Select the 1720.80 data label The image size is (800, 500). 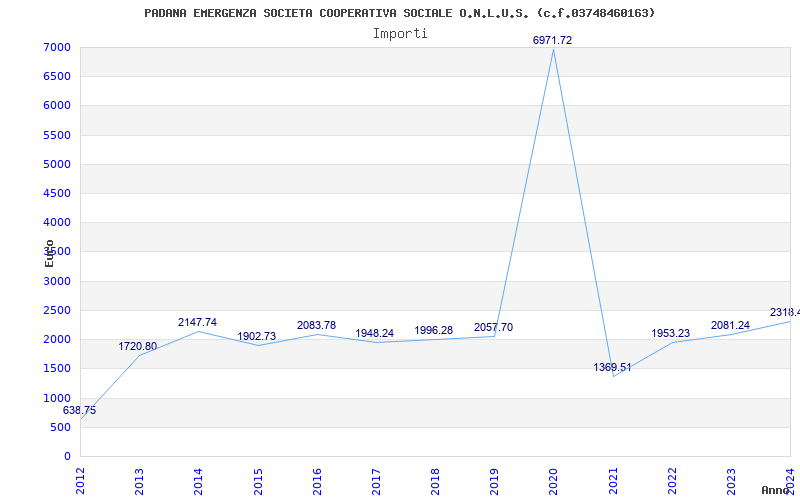coord(138,347)
